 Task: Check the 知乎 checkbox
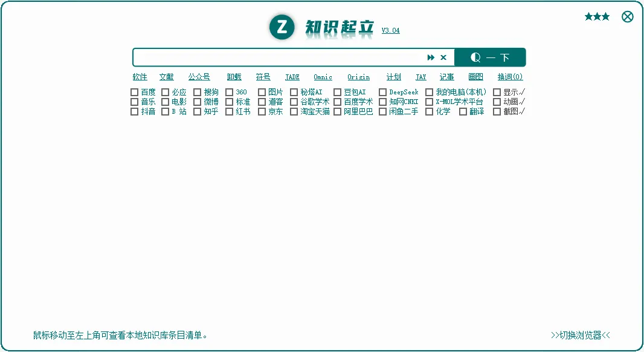[197, 111]
